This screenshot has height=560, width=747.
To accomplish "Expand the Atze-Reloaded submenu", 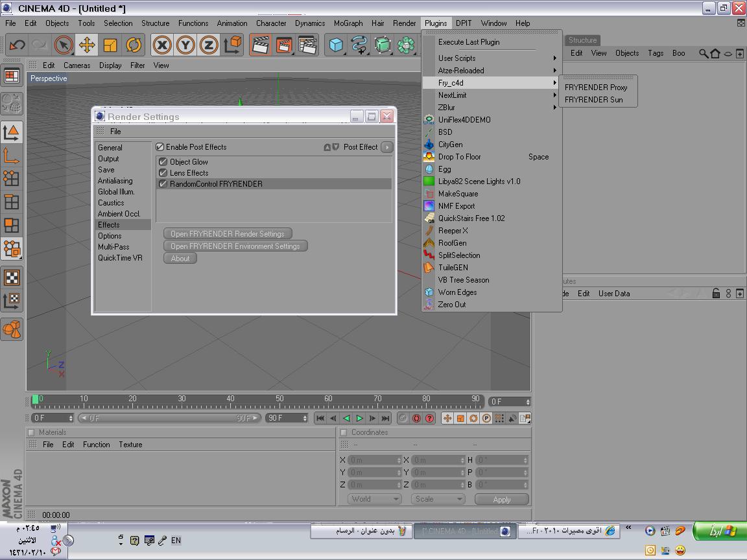I will (x=492, y=71).
